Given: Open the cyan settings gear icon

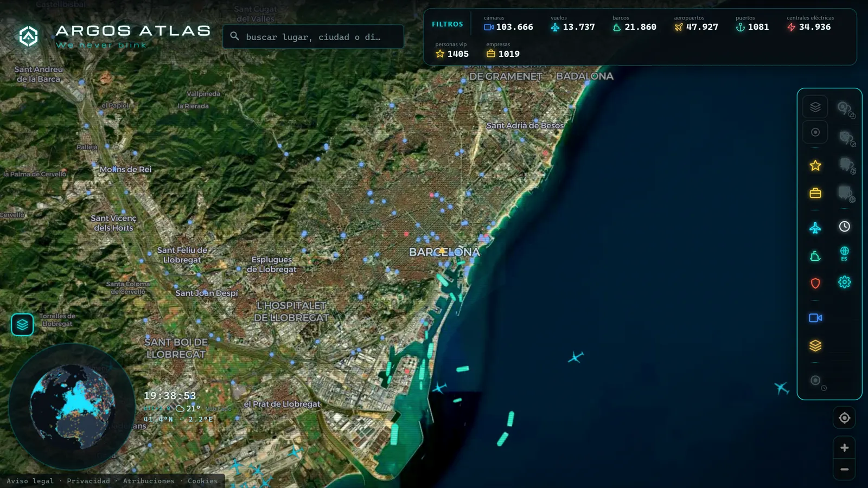Looking at the screenshot, I should coord(844,282).
